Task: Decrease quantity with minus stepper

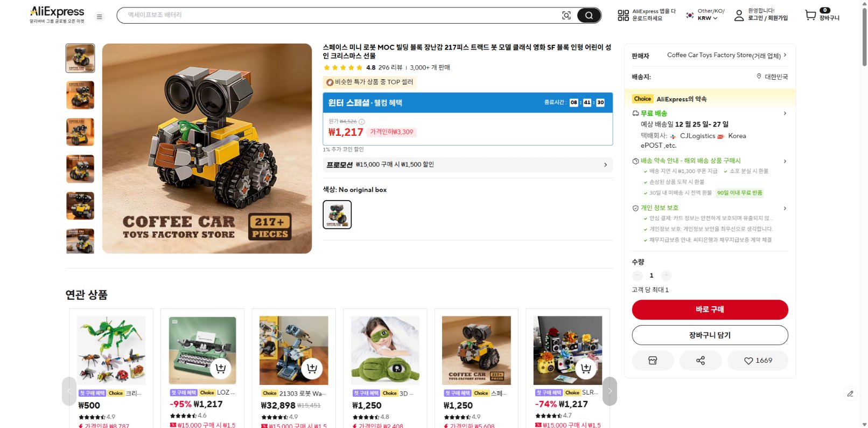Action: tap(638, 275)
